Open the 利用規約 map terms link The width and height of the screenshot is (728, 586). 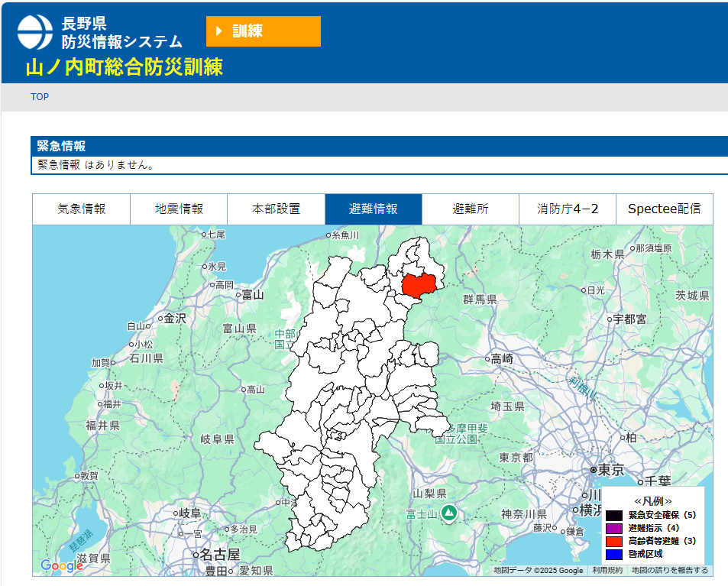(x=607, y=570)
